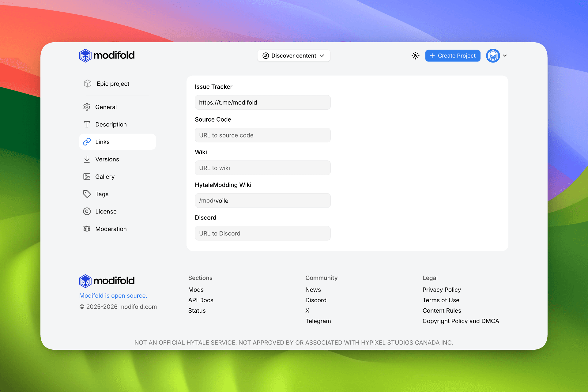
Task: Expand the chevron beside the profile avatar
Action: (505, 55)
